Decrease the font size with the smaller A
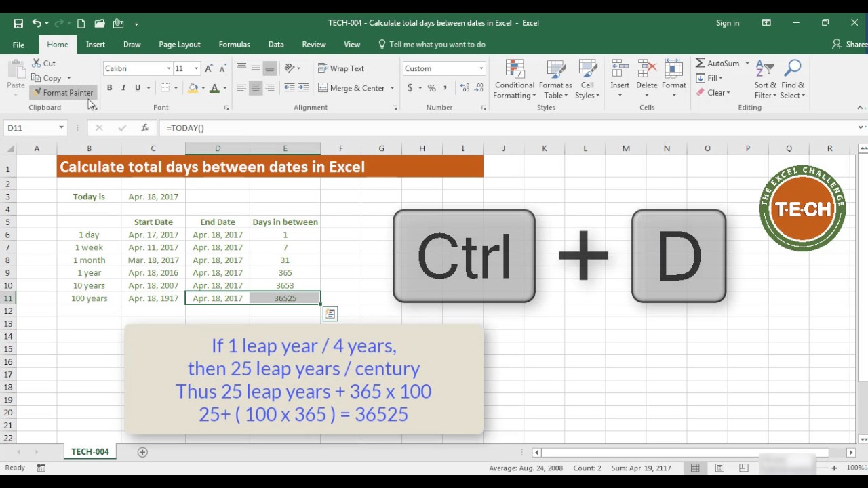868x488 pixels. [x=223, y=68]
